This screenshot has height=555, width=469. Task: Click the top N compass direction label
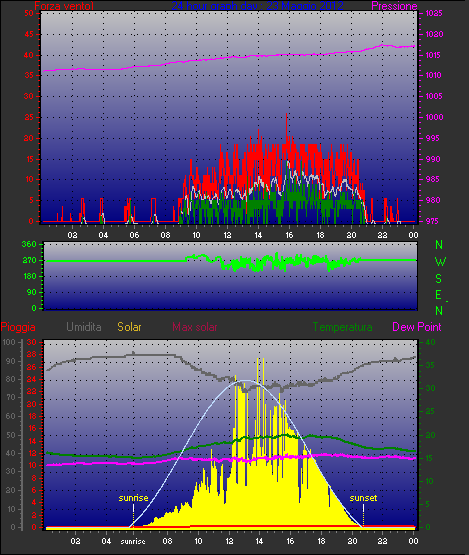coord(439,245)
